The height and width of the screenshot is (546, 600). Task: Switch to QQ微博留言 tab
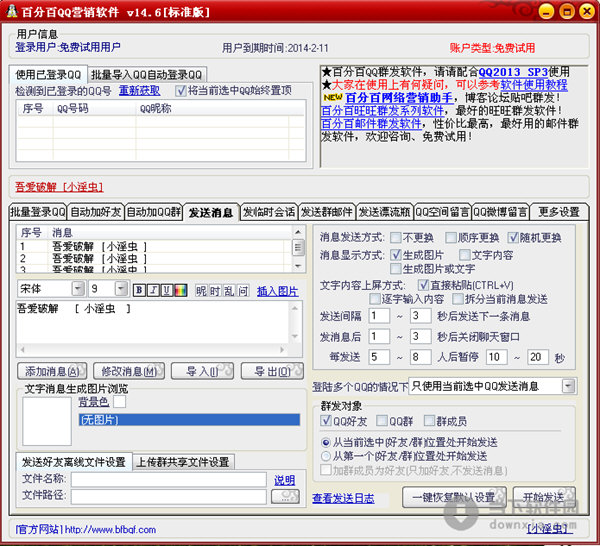tap(501, 212)
